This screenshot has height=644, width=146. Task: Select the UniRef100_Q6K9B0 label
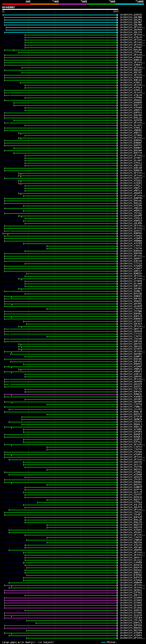tap(131, 354)
